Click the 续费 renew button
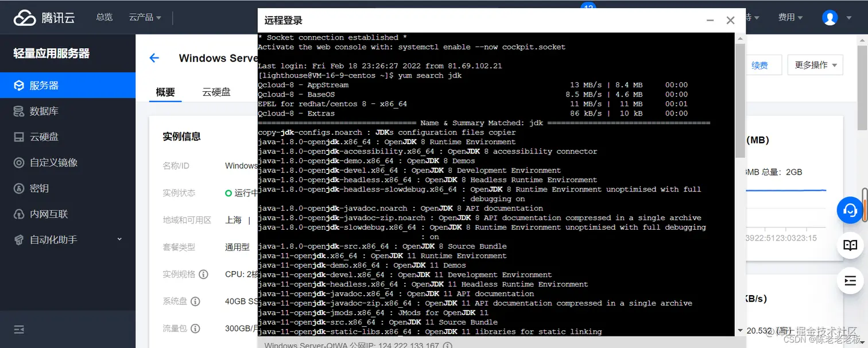 tap(760, 65)
